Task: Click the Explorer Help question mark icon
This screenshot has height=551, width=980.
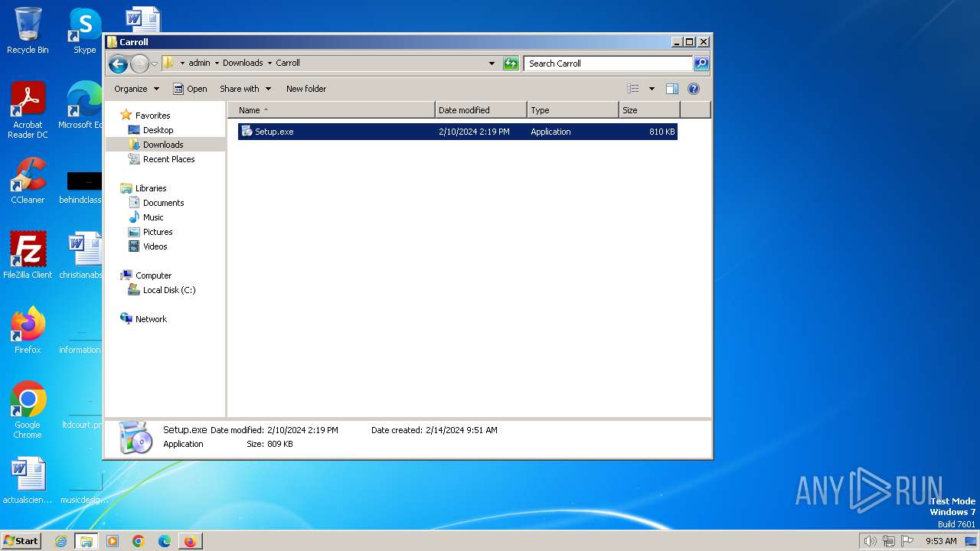Action: 694,89
